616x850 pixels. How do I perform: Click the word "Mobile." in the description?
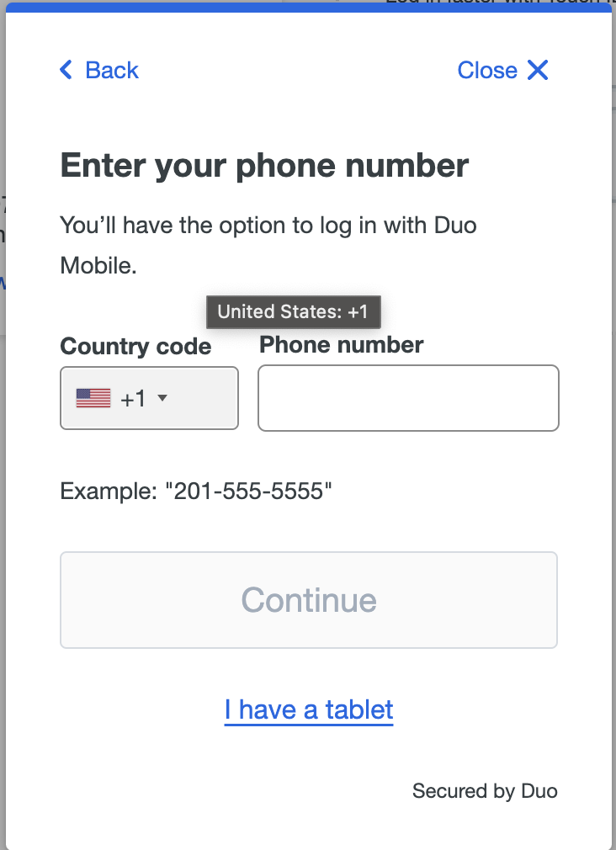coord(98,266)
